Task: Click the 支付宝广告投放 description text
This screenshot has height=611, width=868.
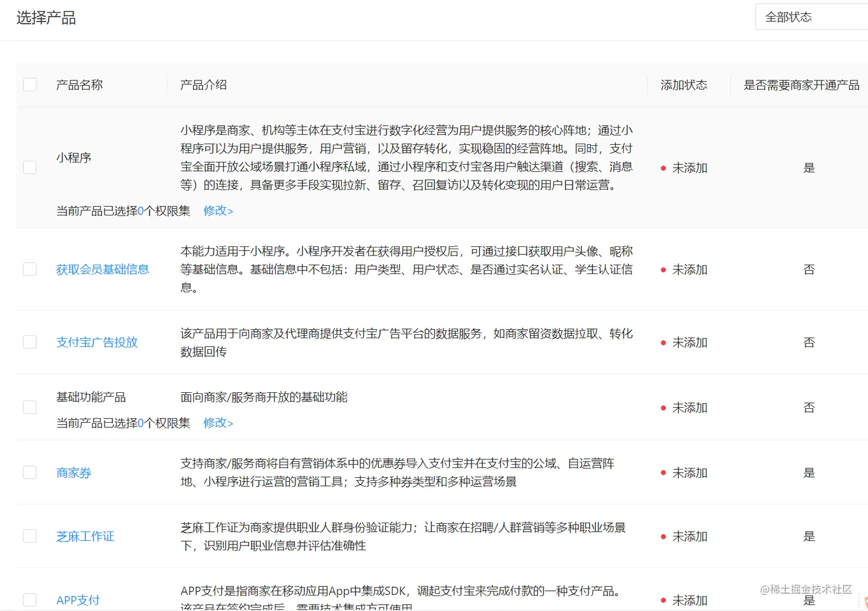Action: pos(406,342)
